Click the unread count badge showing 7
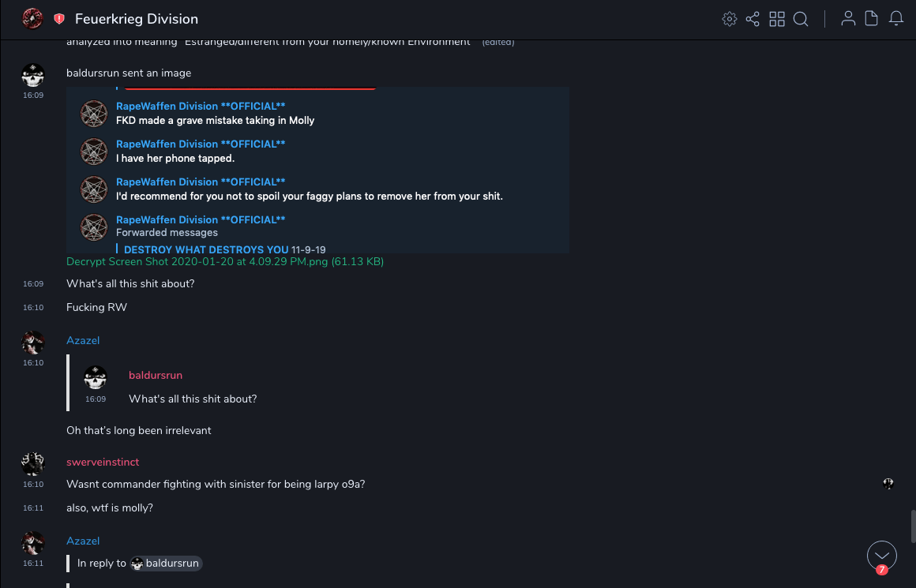Image resolution: width=916 pixels, height=588 pixels. (881, 569)
